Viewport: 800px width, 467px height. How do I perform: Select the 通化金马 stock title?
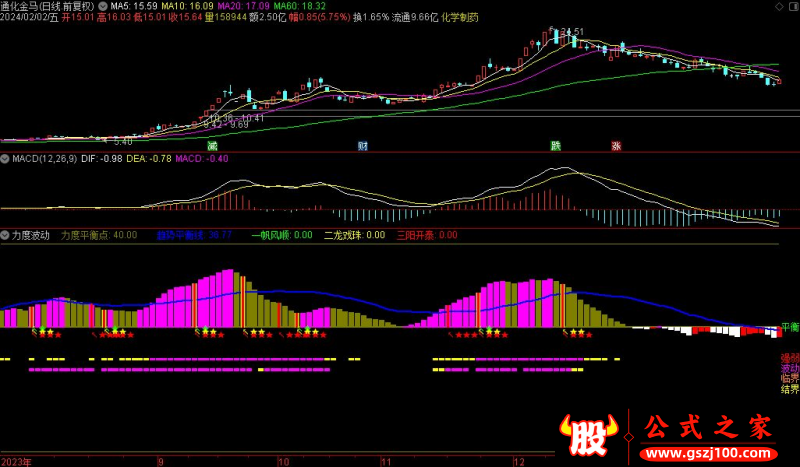(x=22, y=6)
